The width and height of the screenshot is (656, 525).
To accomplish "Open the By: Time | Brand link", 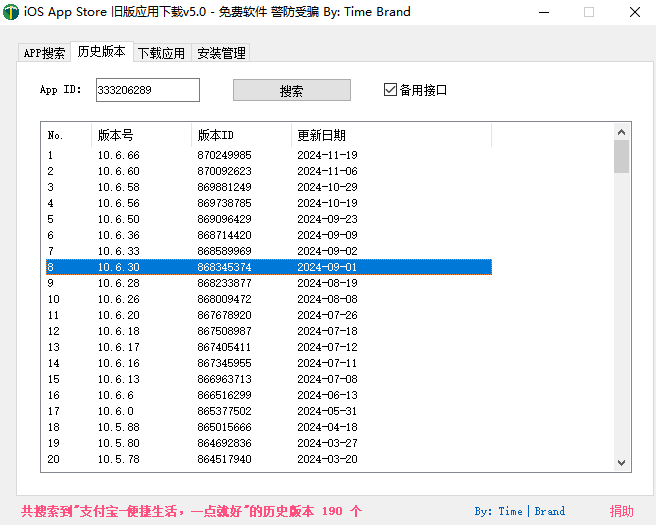I will coord(520,511).
